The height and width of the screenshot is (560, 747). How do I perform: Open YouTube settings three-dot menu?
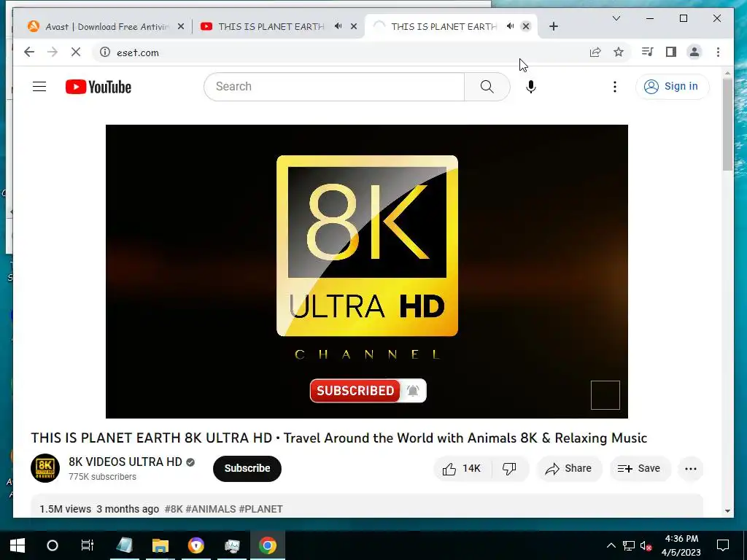click(x=614, y=86)
